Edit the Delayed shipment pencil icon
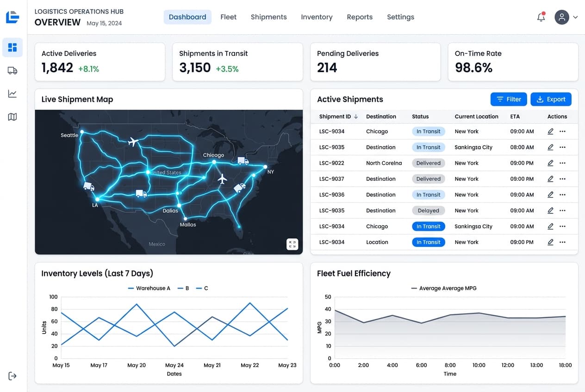Screen dimensions: 585x392 (550, 210)
